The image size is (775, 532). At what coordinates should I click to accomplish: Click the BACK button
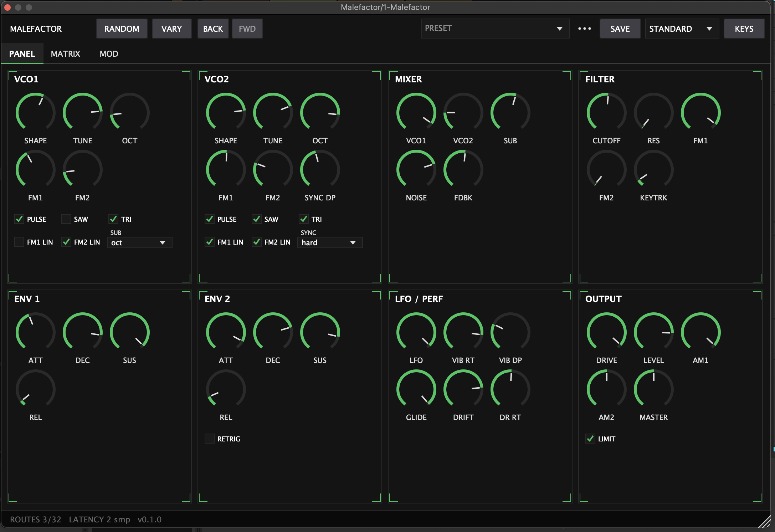[x=213, y=29]
